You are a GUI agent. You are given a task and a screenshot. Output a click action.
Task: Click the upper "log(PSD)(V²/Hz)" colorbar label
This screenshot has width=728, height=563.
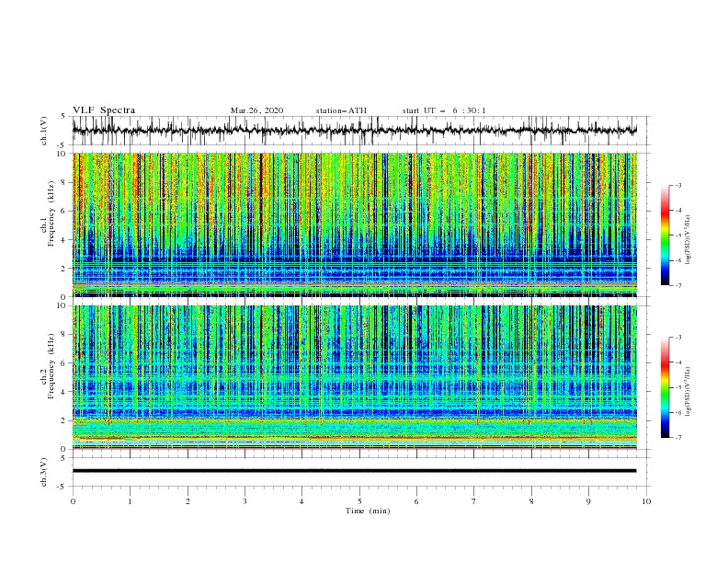pyautogui.click(x=688, y=240)
